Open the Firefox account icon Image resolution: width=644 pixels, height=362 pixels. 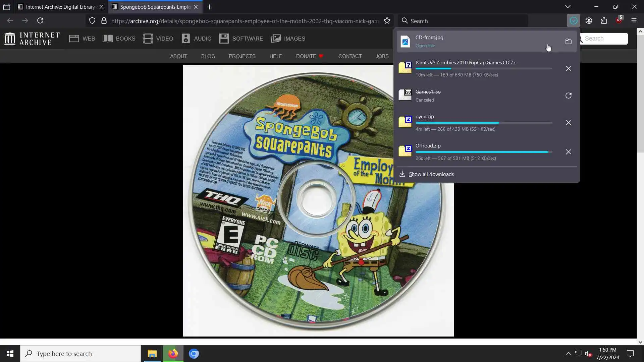pyautogui.click(x=589, y=21)
